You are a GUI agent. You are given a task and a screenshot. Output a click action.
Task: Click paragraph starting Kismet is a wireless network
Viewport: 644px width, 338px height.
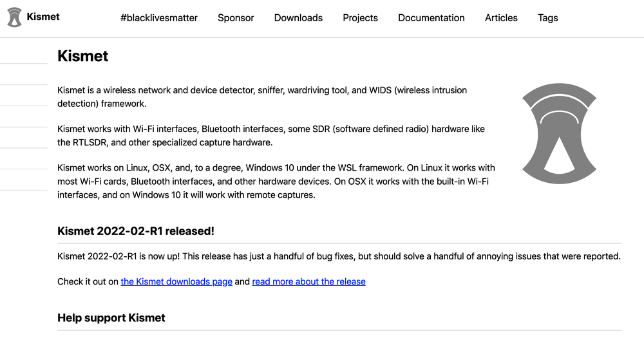coord(262,97)
